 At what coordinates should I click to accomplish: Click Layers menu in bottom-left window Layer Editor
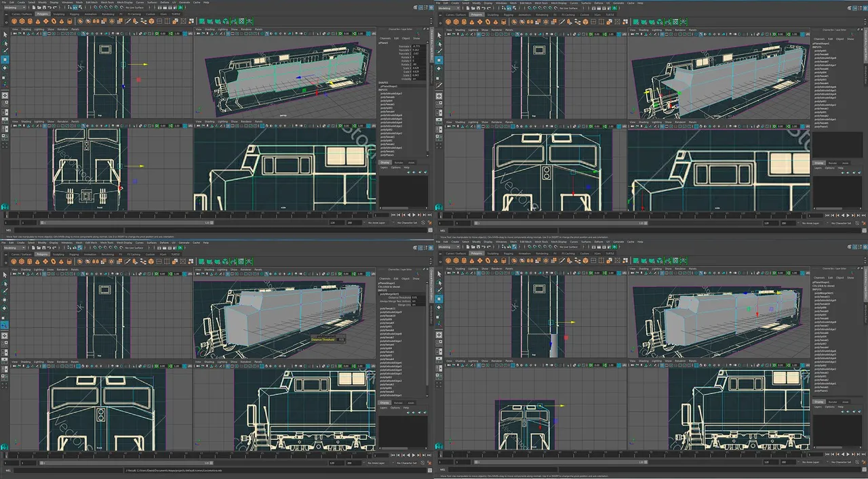tap(384, 408)
